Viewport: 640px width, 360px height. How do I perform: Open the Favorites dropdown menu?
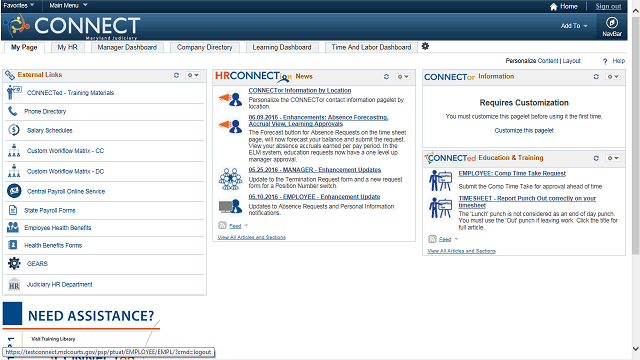18,5
